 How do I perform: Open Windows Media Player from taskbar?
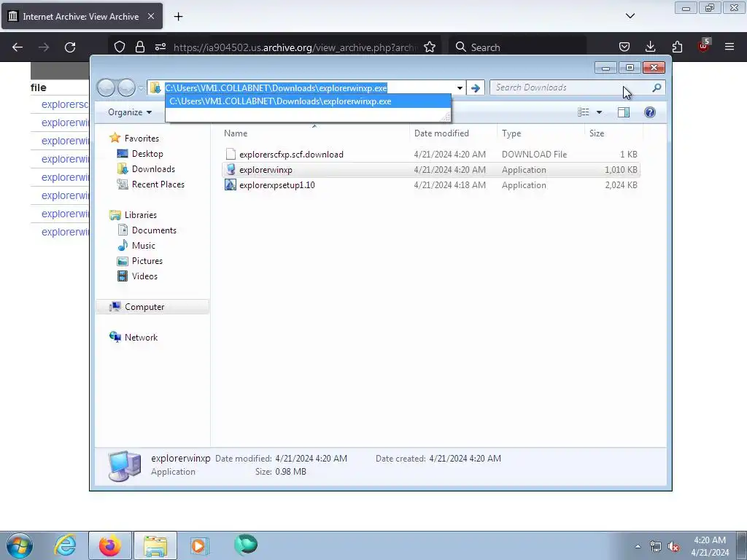tap(198, 545)
